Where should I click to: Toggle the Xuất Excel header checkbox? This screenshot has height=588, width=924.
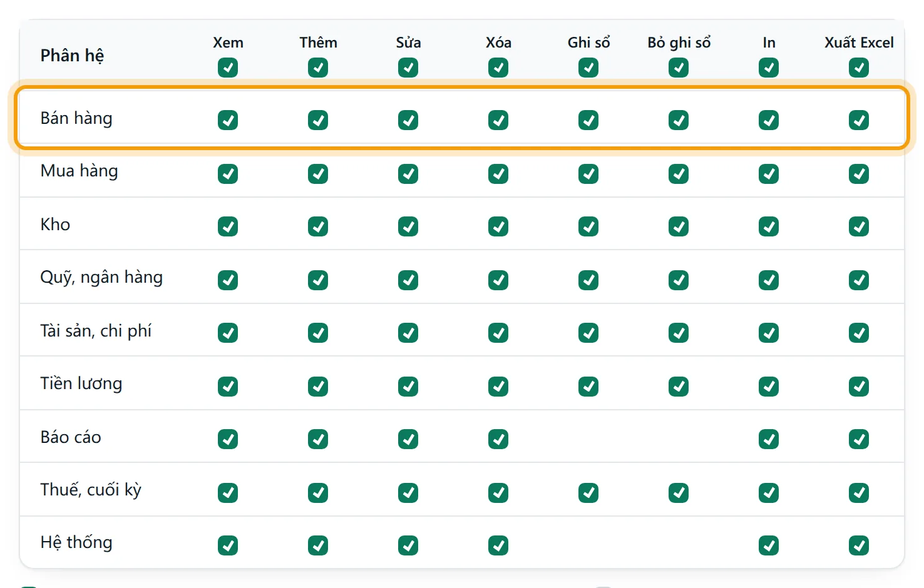point(859,68)
